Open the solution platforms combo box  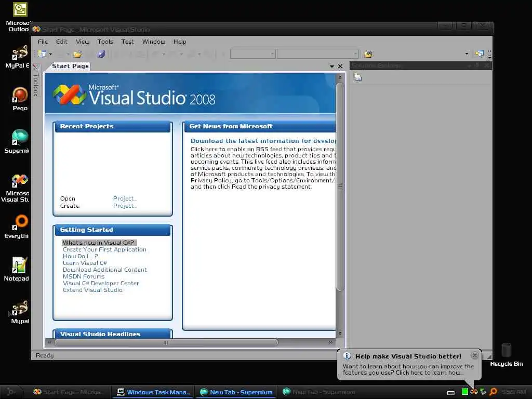coord(317,54)
